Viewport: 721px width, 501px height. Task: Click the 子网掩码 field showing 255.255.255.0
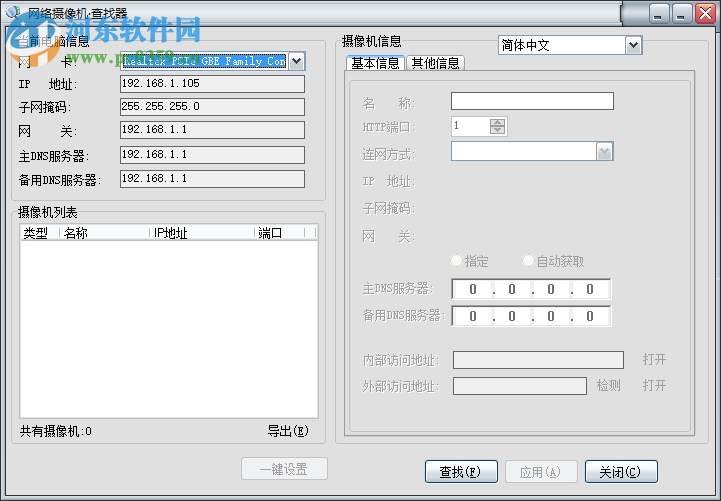point(212,107)
